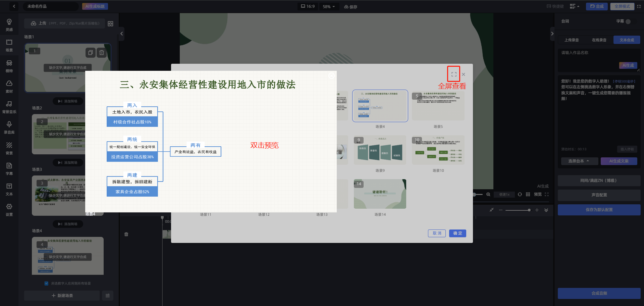Click the 全屏模式 button
Screen dimensions: 644x306
pos(622,6)
